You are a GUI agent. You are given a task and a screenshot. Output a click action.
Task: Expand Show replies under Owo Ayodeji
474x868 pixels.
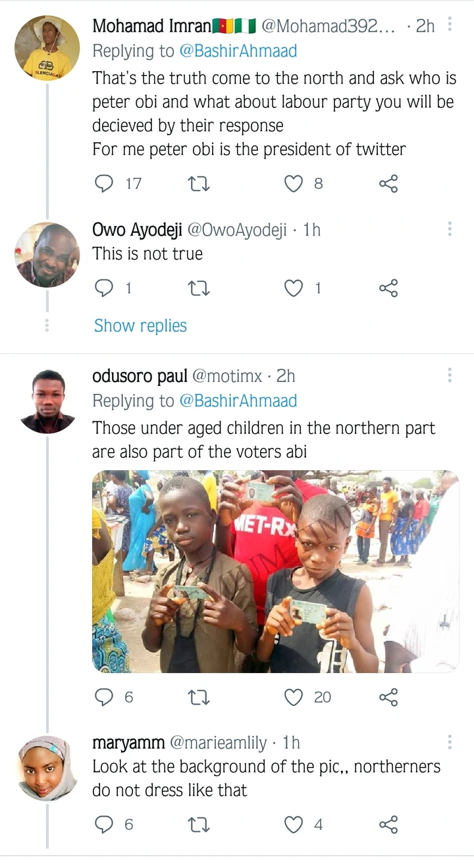[x=140, y=325]
